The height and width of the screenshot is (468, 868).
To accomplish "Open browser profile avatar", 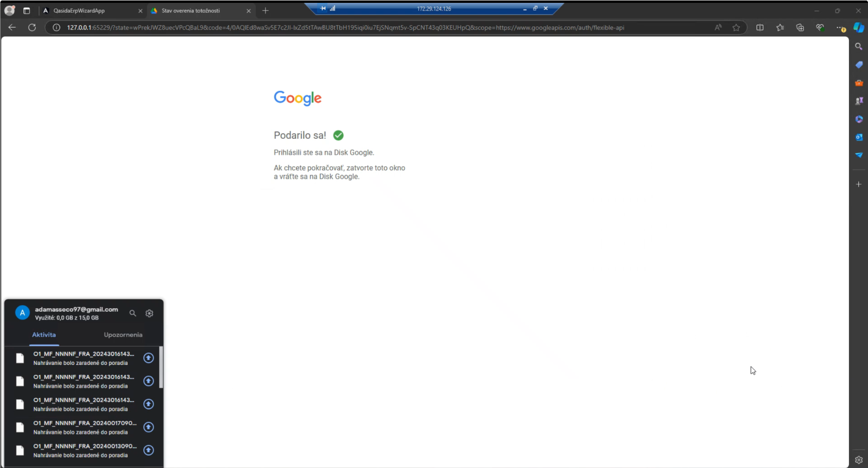I will click(x=9, y=10).
